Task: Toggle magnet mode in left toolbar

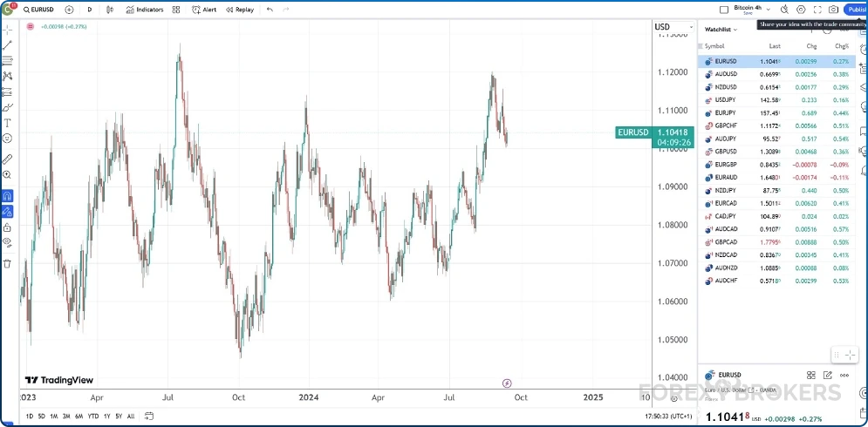Action: click(x=7, y=196)
